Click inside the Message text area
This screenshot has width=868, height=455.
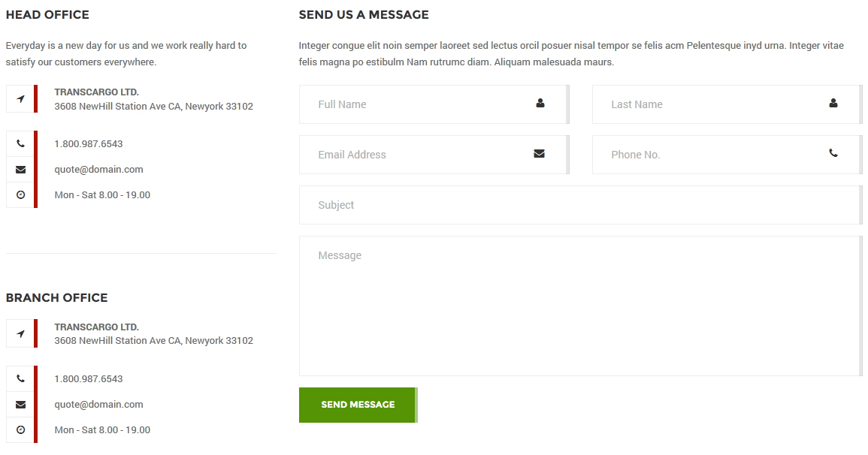coord(579,306)
